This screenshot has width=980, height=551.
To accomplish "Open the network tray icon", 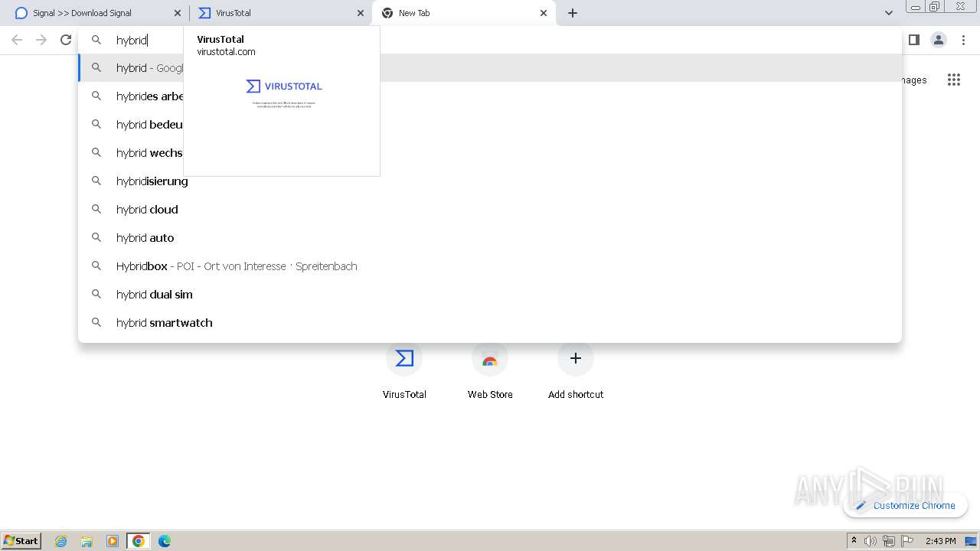I will (889, 541).
